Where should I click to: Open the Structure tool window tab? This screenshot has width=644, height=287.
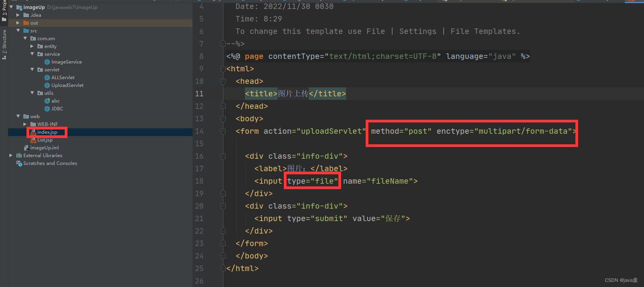pyautogui.click(x=4, y=44)
